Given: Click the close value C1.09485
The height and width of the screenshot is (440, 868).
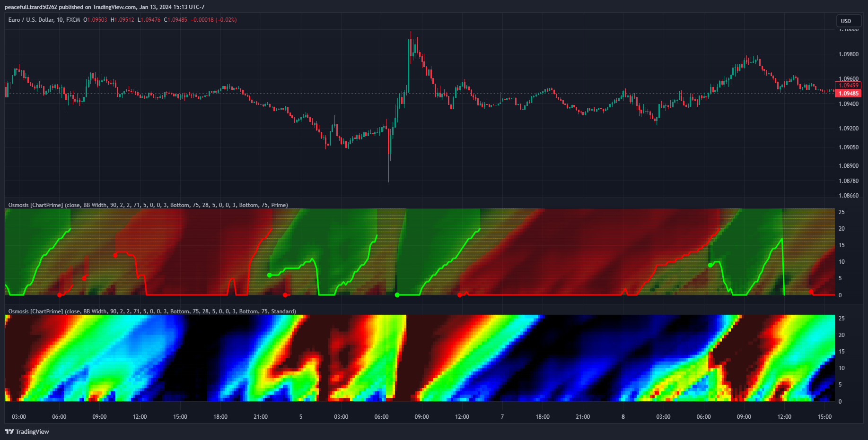Looking at the screenshot, I should pyautogui.click(x=175, y=20).
